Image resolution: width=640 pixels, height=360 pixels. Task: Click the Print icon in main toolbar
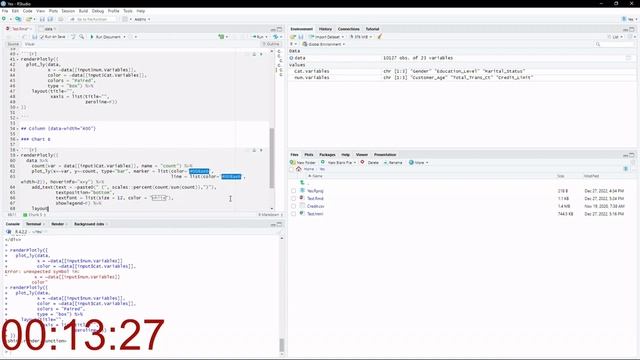click(x=60, y=19)
